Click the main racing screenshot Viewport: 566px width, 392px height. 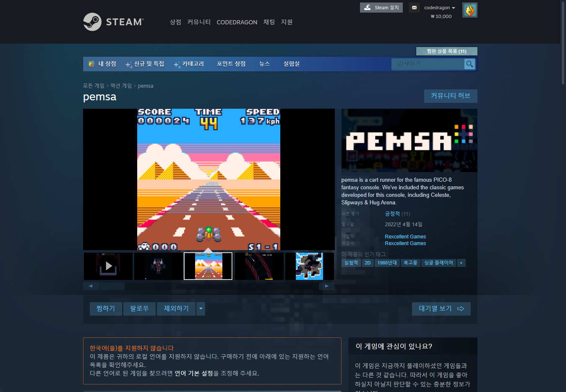pyautogui.click(x=209, y=180)
